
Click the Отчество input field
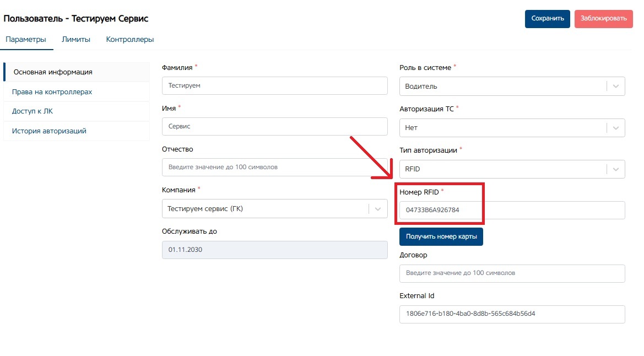274,167
